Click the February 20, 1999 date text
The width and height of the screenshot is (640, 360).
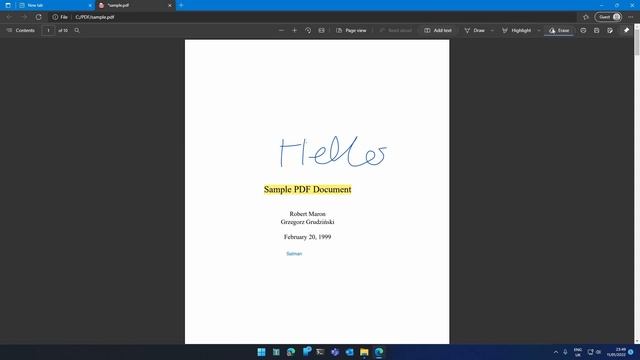(307, 237)
